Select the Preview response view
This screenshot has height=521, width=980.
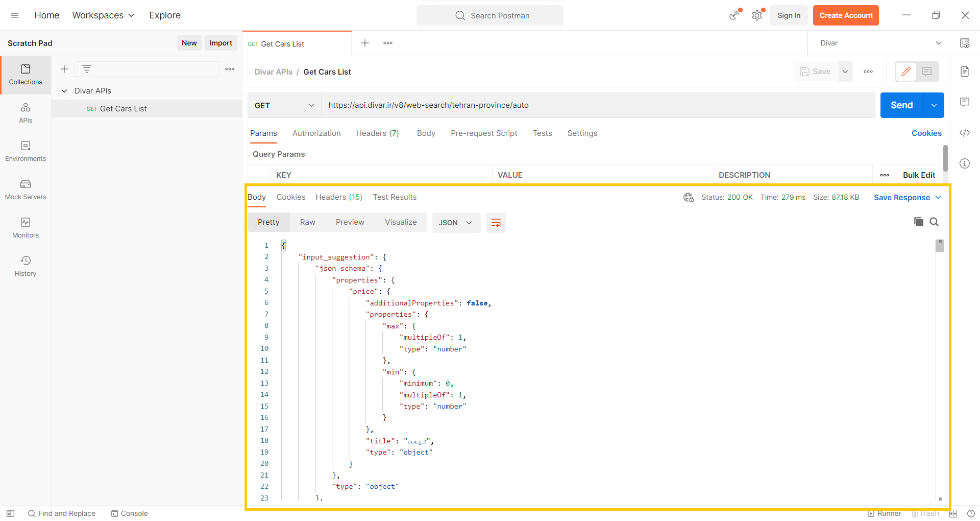pos(350,222)
